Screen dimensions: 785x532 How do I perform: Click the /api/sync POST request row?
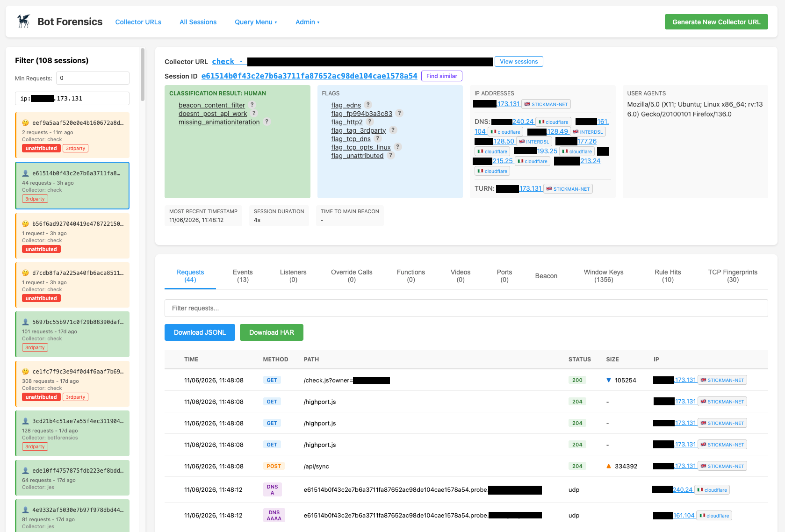(x=466, y=466)
